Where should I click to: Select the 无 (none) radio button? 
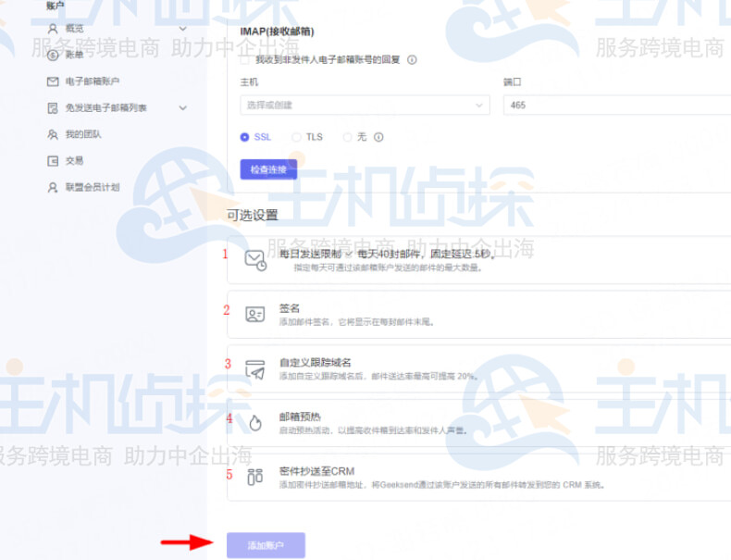click(347, 137)
